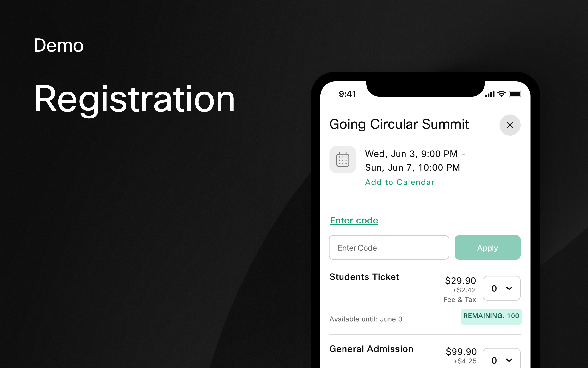This screenshot has height=368, width=588.
Task: Tap the cellular signal bars icon
Action: (x=490, y=94)
